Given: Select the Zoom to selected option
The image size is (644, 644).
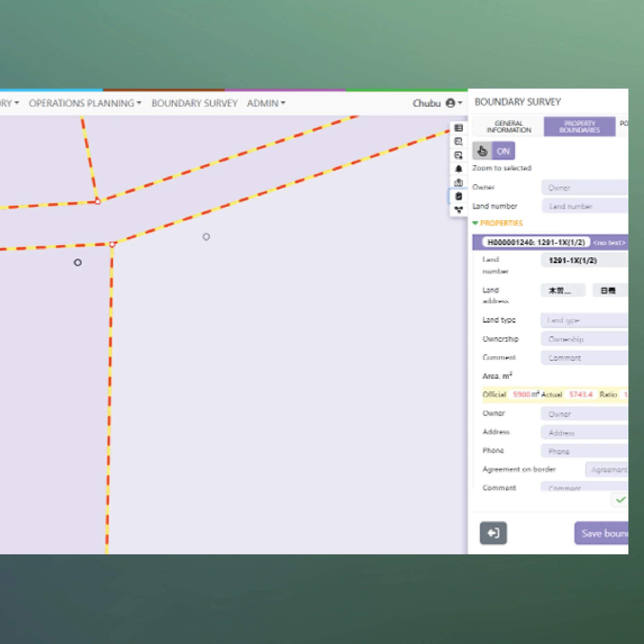Looking at the screenshot, I should pos(502,168).
